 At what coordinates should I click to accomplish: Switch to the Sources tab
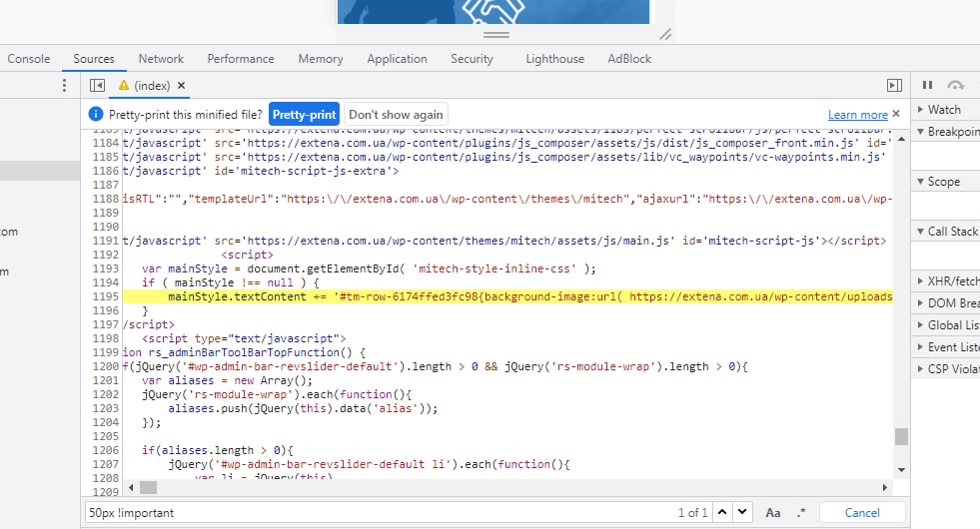click(94, 59)
